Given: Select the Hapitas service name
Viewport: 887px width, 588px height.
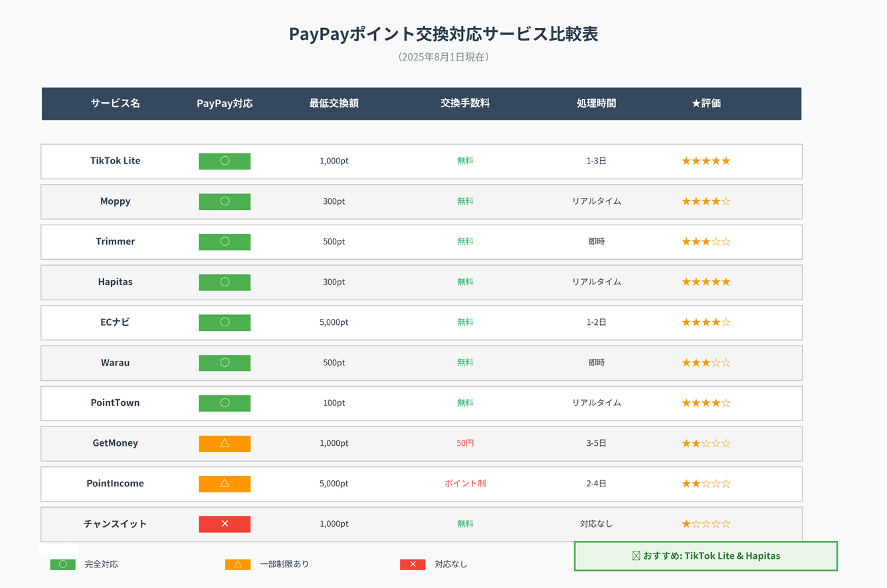Looking at the screenshot, I should point(116,282).
